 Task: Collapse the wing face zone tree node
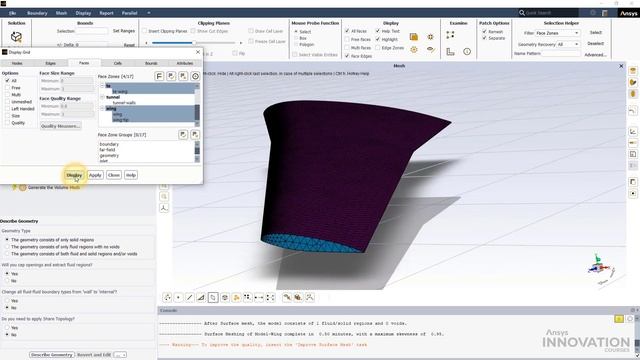(x=102, y=109)
